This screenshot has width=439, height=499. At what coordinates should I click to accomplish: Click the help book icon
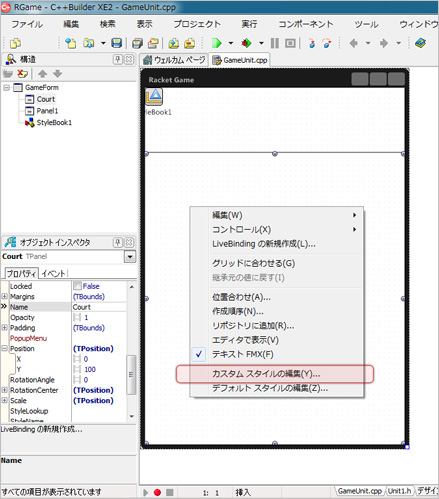(420, 43)
